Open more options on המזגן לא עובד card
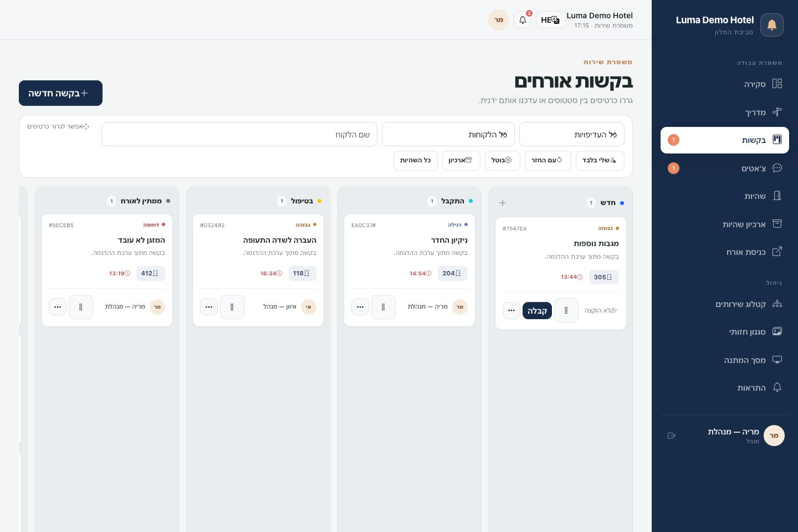Image resolution: width=798 pixels, height=532 pixels. 58,307
